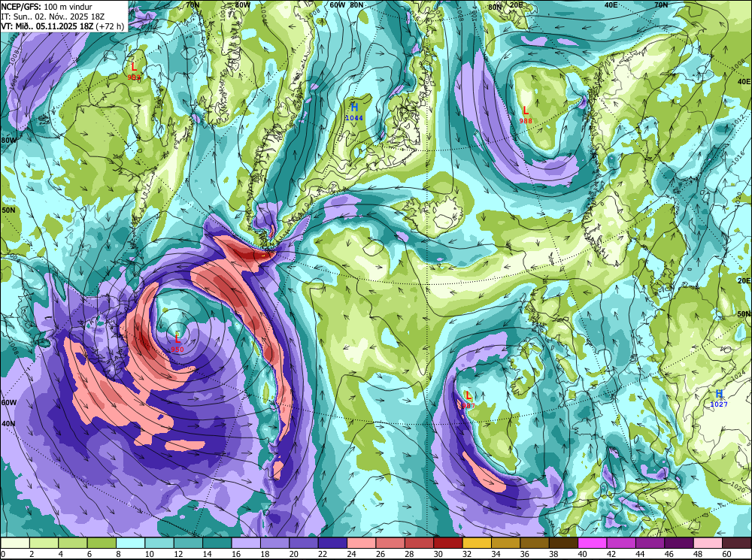The height and width of the screenshot is (560, 752).
Task: Click the 38–40 dark brown legend swatch
Action: click(x=563, y=543)
